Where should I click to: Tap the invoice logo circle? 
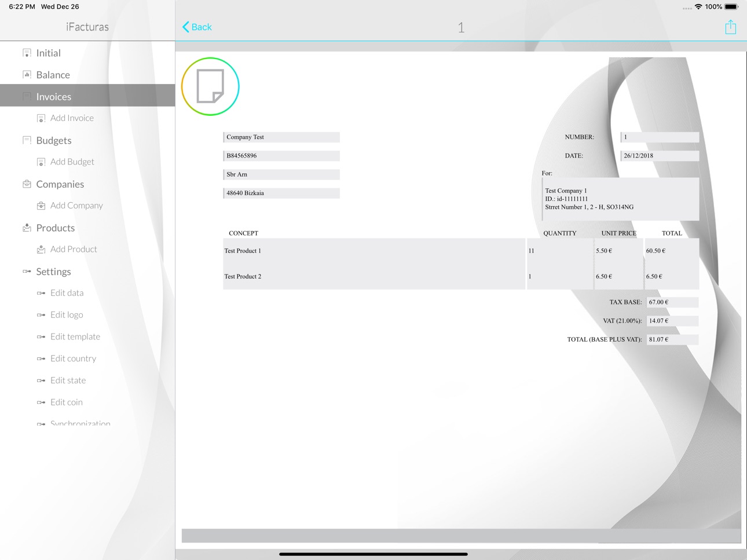(x=210, y=86)
